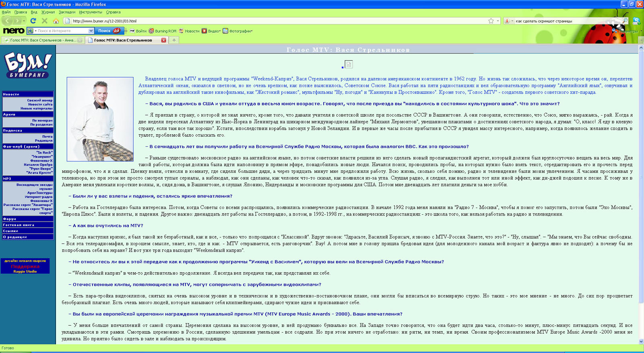Open 'Новости' on the Nero toolbar

point(189,31)
